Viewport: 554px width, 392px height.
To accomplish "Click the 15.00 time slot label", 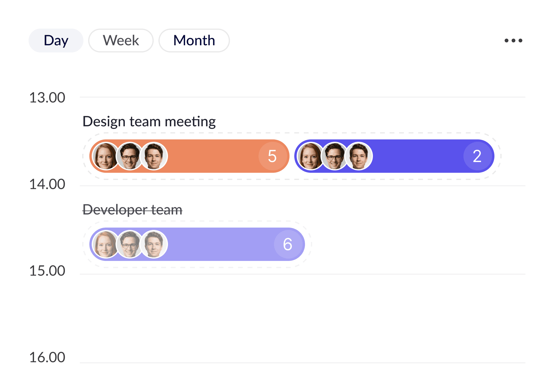I will click(x=47, y=271).
